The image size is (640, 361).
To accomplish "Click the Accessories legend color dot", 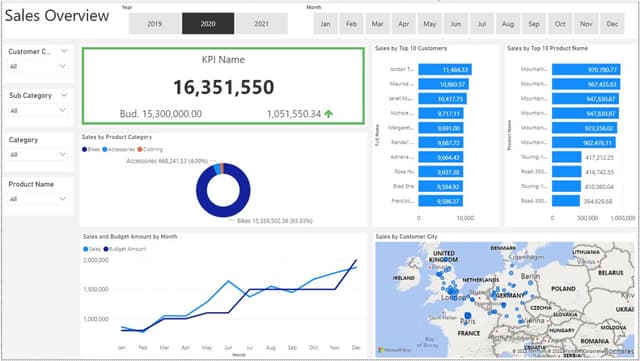I will (104, 149).
